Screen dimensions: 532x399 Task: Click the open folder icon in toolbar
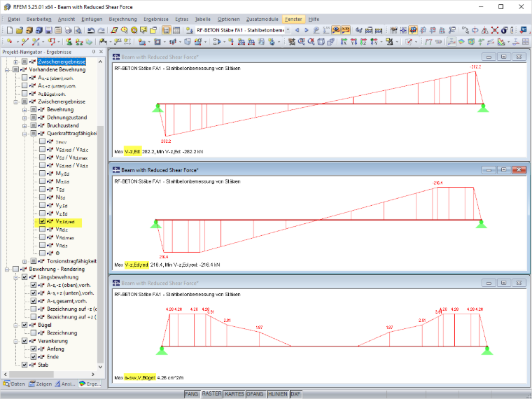click(20, 31)
